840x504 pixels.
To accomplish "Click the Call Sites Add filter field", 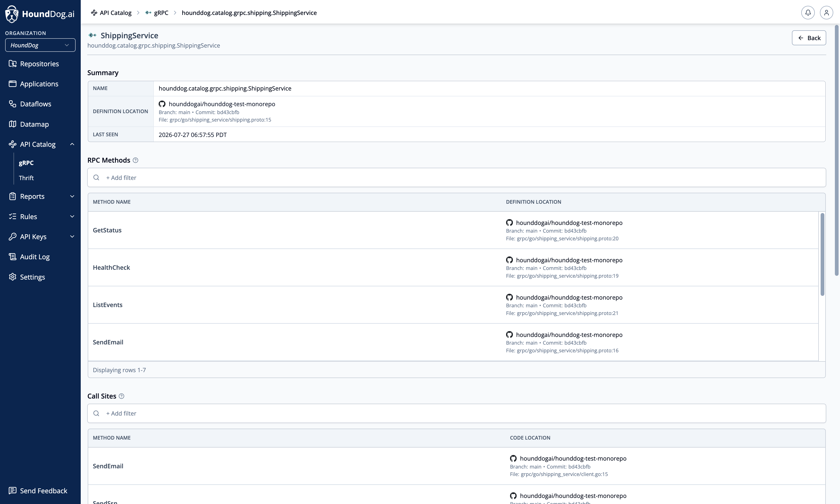I will click(456, 413).
